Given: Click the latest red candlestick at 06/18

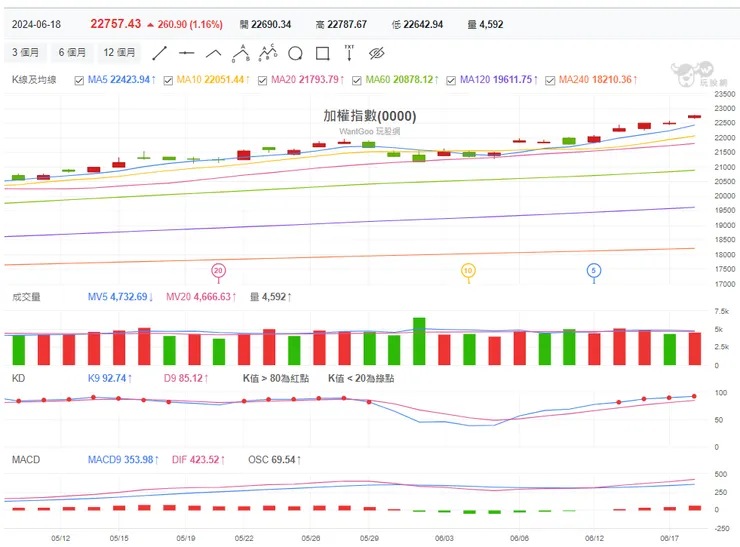Looking at the screenshot, I should [694, 116].
